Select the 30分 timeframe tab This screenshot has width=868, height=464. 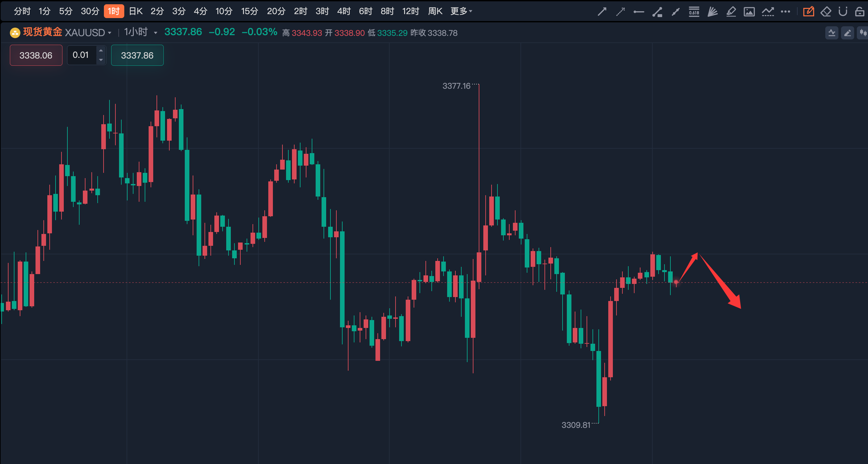click(90, 11)
